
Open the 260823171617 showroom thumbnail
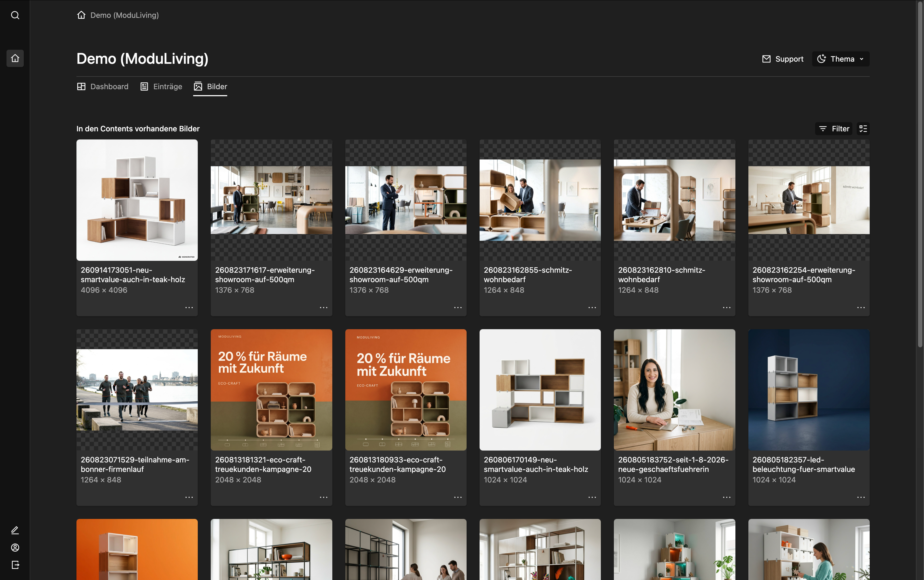click(x=272, y=200)
